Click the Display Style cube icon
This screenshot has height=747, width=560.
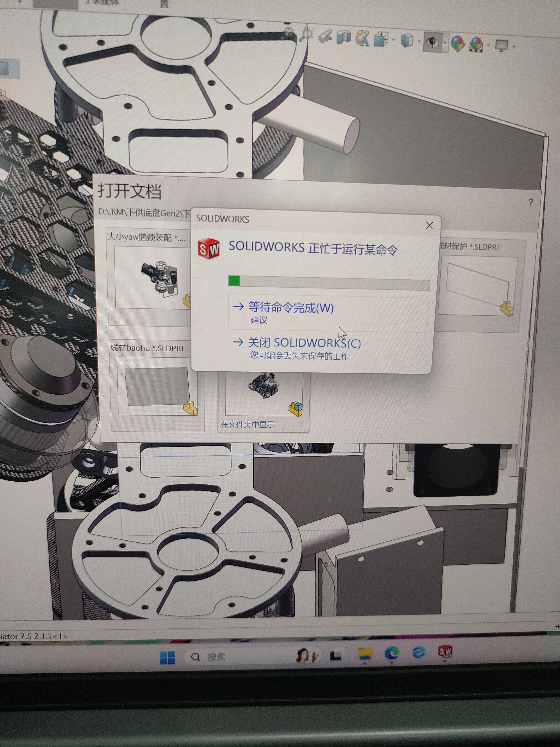point(407,41)
